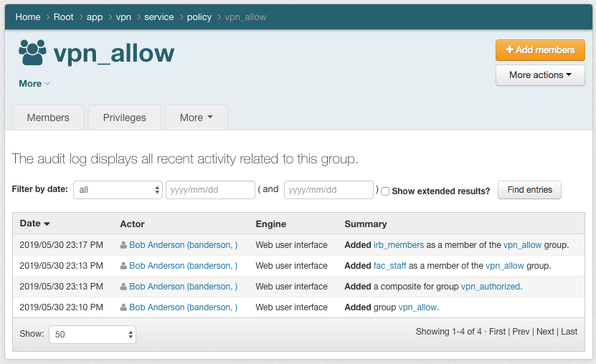596x364 pixels.
Task: Click user icon beside actor in fac_staff row
Action: tap(124, 266)
